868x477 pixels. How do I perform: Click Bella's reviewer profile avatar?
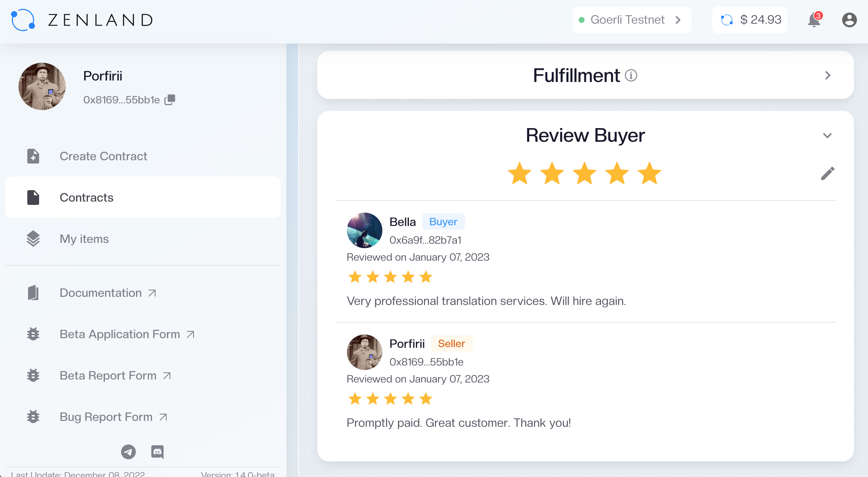pos(364,230)
